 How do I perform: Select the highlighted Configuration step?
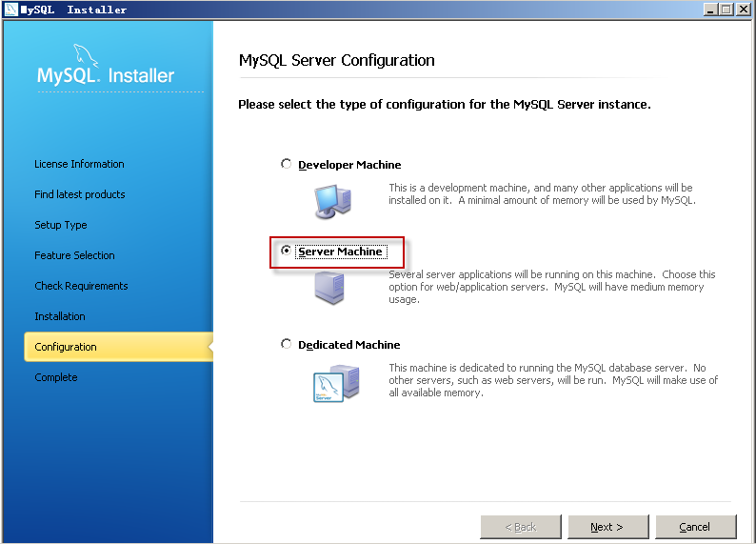119,346
